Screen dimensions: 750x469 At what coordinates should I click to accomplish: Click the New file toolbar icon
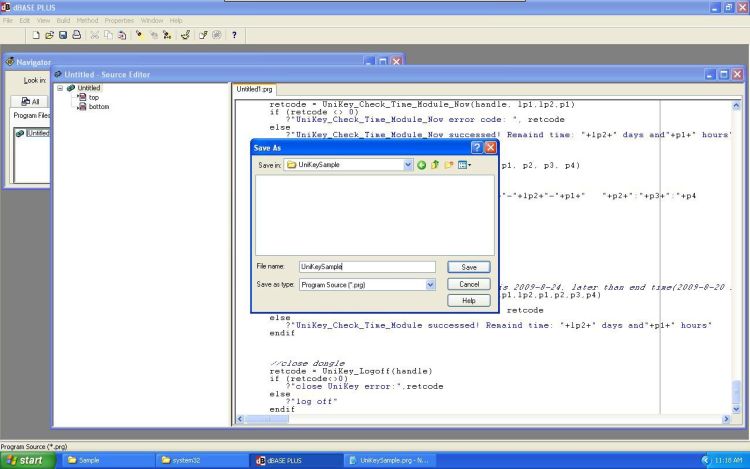click(36, 35)
